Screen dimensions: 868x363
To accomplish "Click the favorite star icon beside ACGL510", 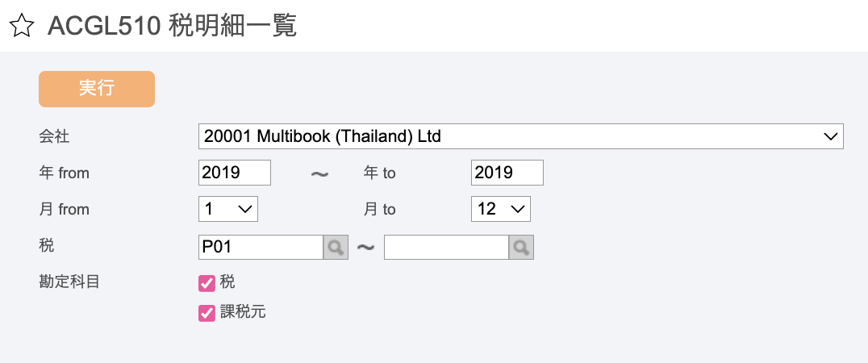I will [22, 26].
